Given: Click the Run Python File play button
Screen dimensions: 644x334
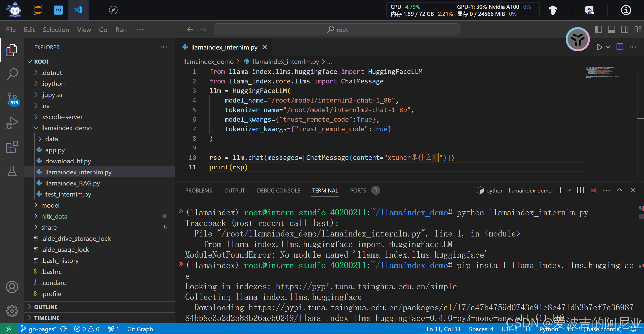Looking at the screenshot, I should (x=599, y=47).
